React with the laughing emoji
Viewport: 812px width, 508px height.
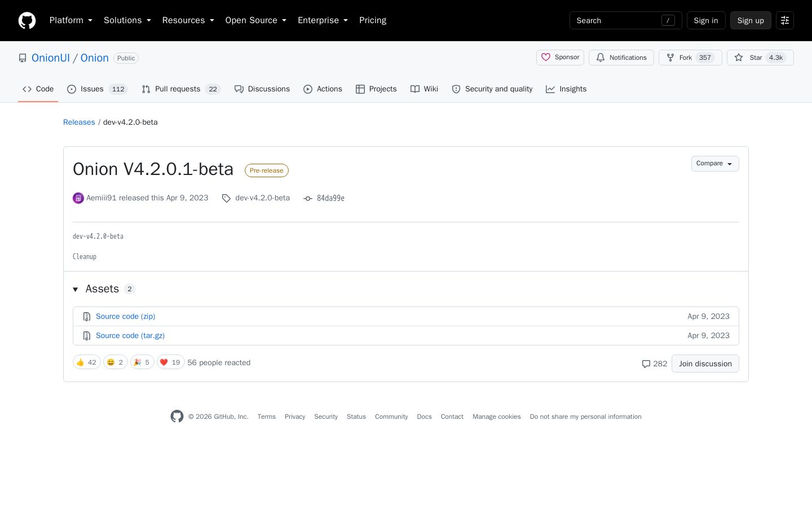click(x=116, y=362)
